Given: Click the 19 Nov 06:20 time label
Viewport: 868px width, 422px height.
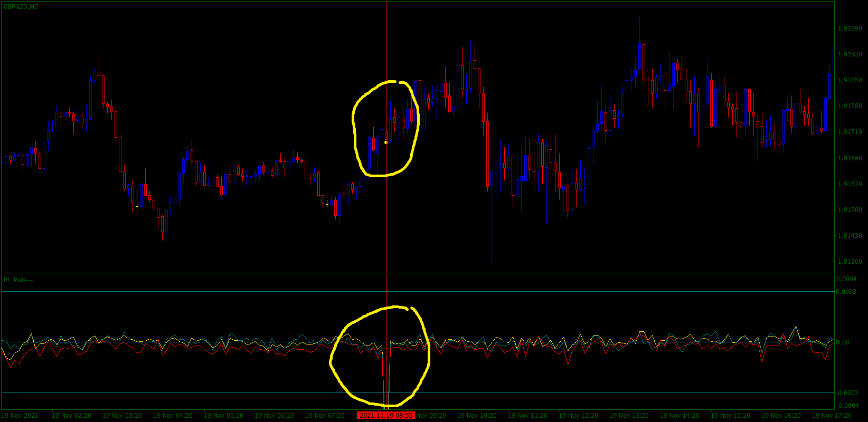Looking at the screenshot, I should 274,416.
